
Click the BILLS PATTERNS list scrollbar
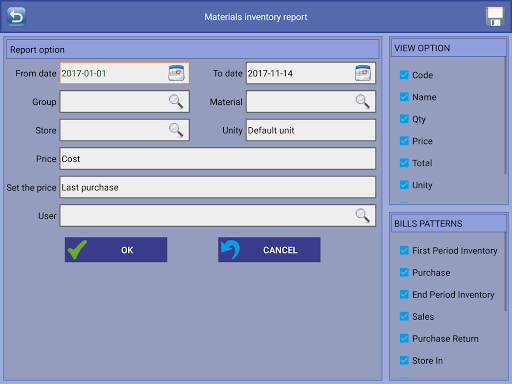click(506, 272)
